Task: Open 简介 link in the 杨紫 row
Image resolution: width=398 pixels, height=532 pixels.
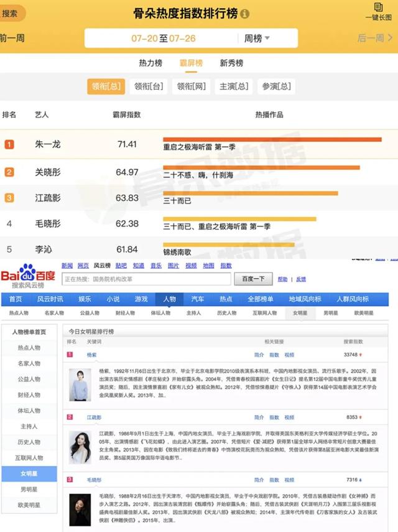Action: 259,355
